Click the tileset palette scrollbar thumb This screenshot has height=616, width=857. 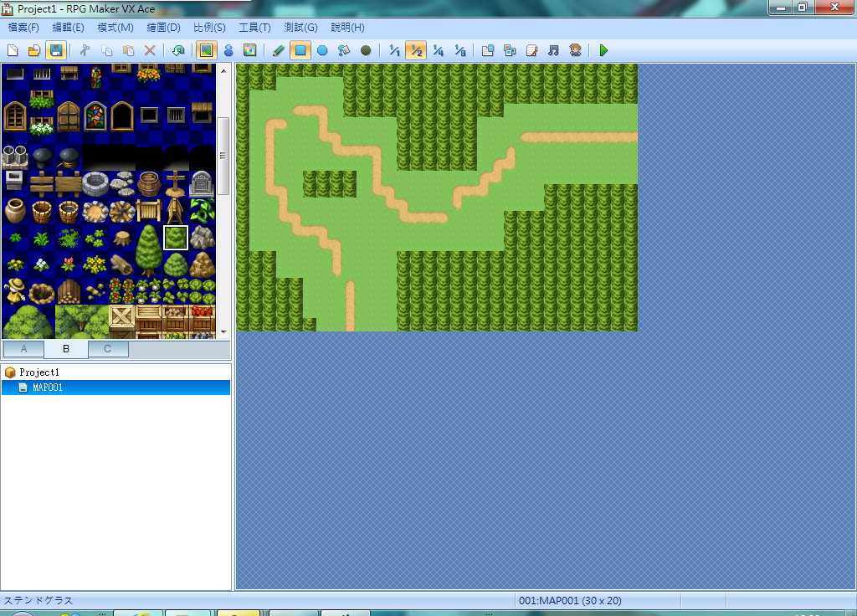[223, 156]
